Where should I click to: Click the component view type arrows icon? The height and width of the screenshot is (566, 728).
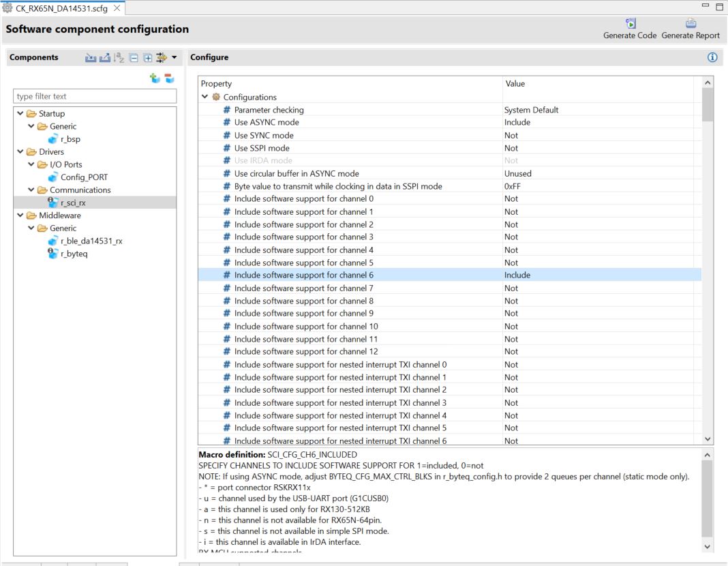pyautogui.click(x=161, y=57)
